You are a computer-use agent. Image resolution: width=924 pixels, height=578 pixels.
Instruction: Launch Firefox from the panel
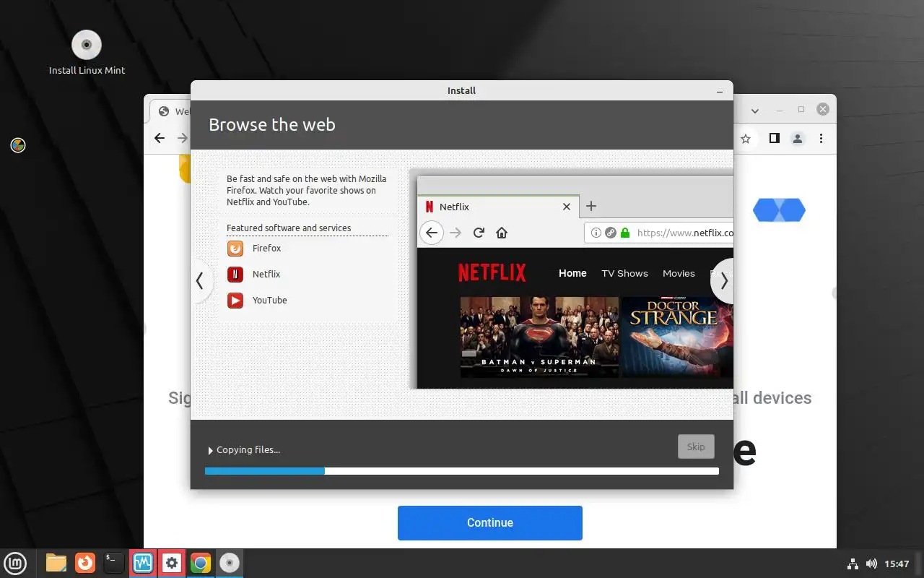click(85, 563)
